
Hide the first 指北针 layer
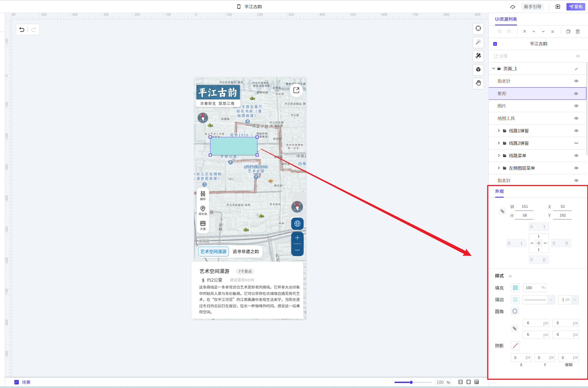tap(576, 81)
